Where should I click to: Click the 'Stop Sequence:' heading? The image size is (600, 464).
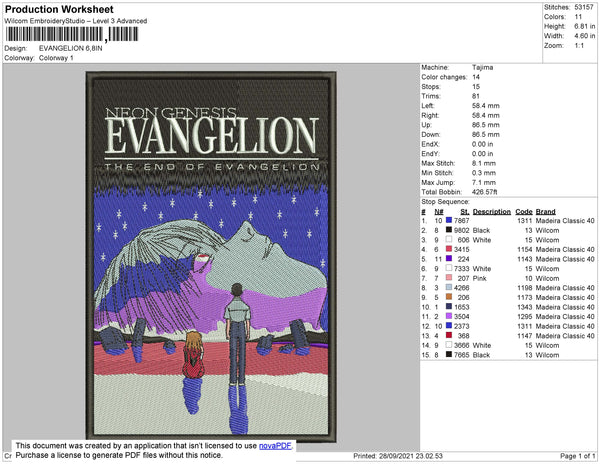445,202
